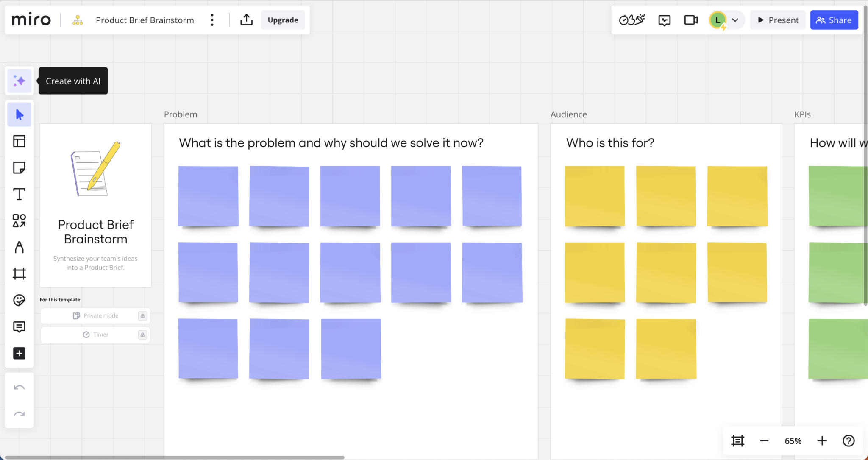Open the Shapes and lines tool
The image size is (868, 460).
coord(19,221)
